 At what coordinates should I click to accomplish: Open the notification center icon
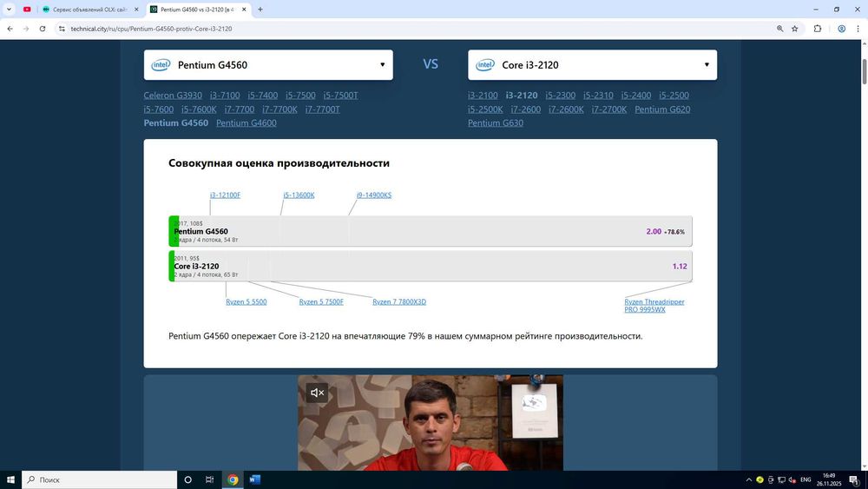tap(854, 480)
